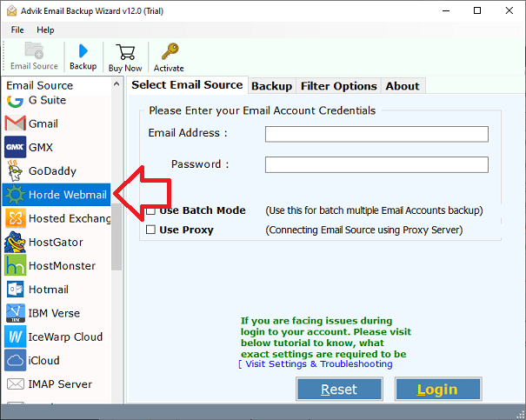Click the Login button
Image resolution: width=526 pixels, height=420 pixels.
click(x=438, y=390)
